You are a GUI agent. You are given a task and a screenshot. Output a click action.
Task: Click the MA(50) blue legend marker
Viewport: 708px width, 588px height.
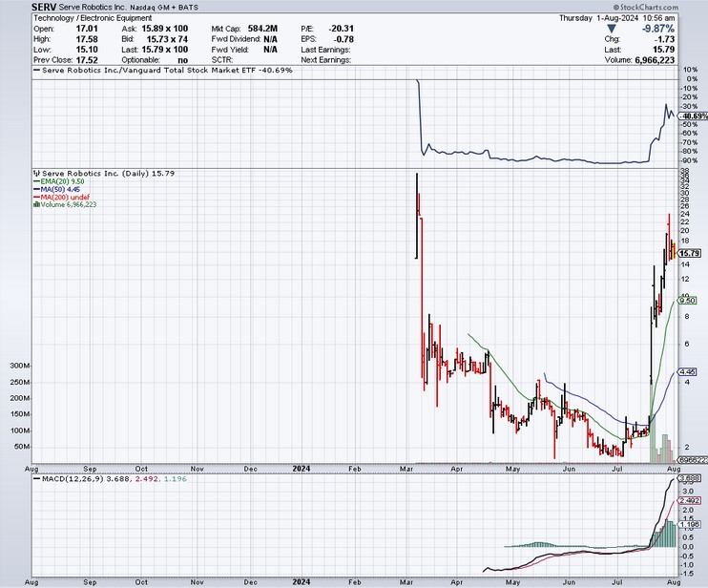(35, 189)
